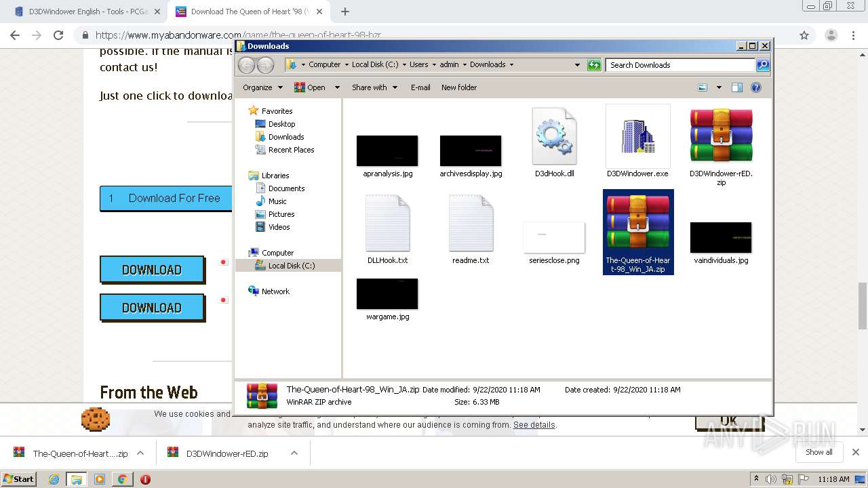Open the D3dHook.dll file icon
This screenshot has height=488, width=868.
click(x=554, y=137)
